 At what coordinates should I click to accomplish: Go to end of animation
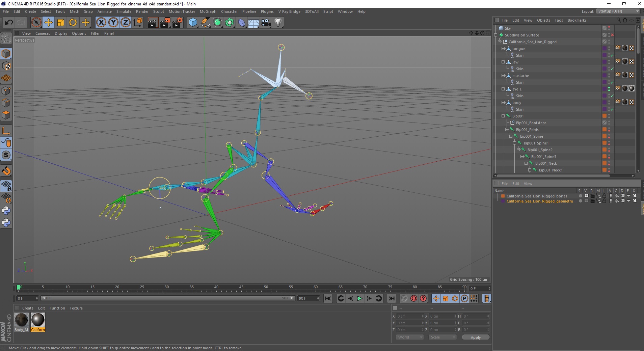(x=392, y=298)
